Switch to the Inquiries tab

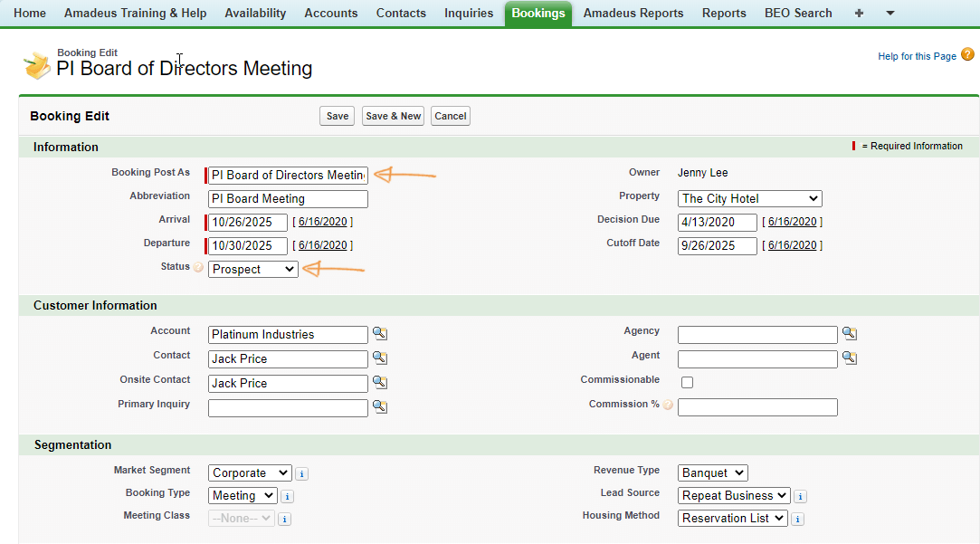click(x=469, y=14)
